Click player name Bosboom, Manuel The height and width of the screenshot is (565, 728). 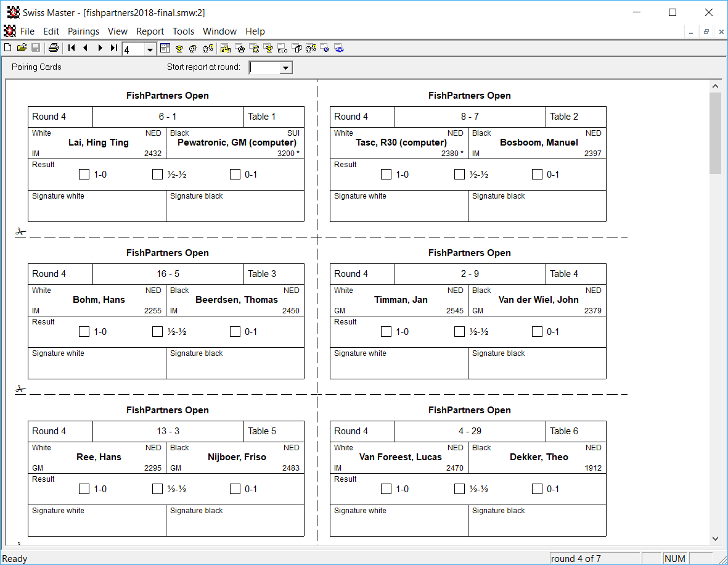(x=539, y=142)
